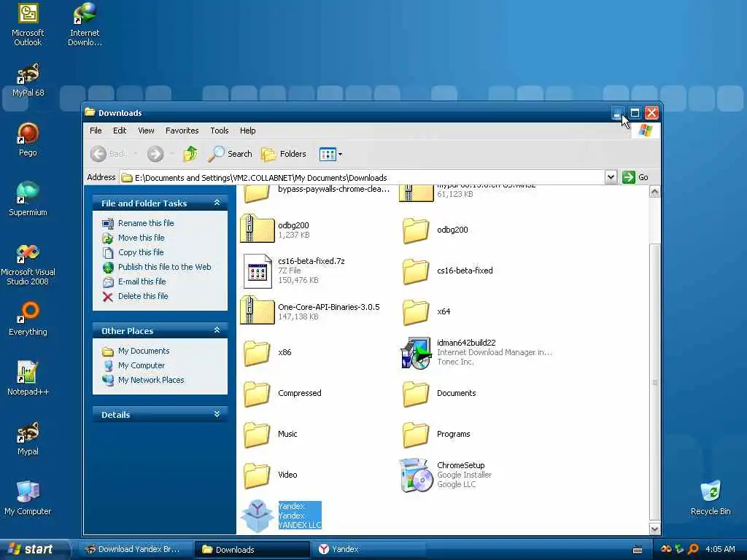Click Delete this file link
Viewport: 747px width, 560px height.
(143, 296)
